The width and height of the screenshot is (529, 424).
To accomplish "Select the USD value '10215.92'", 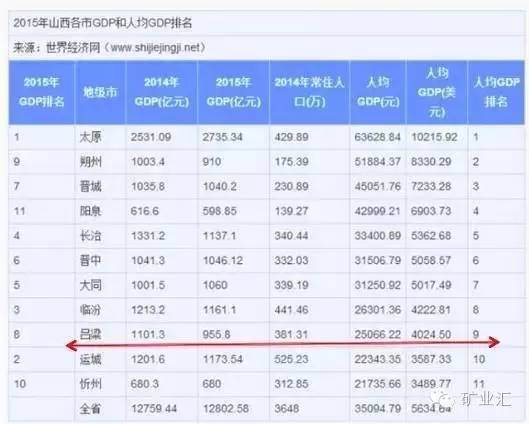I will coord(434,137).
